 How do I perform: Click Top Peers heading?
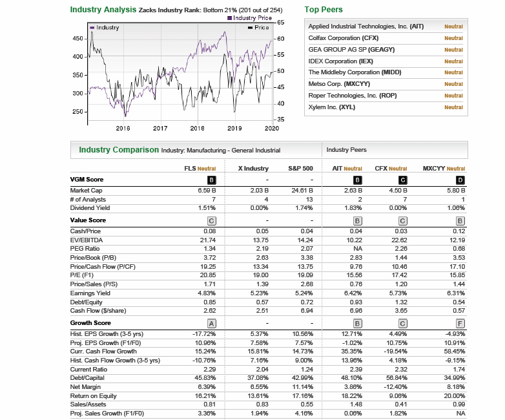[x=324, y=10]
